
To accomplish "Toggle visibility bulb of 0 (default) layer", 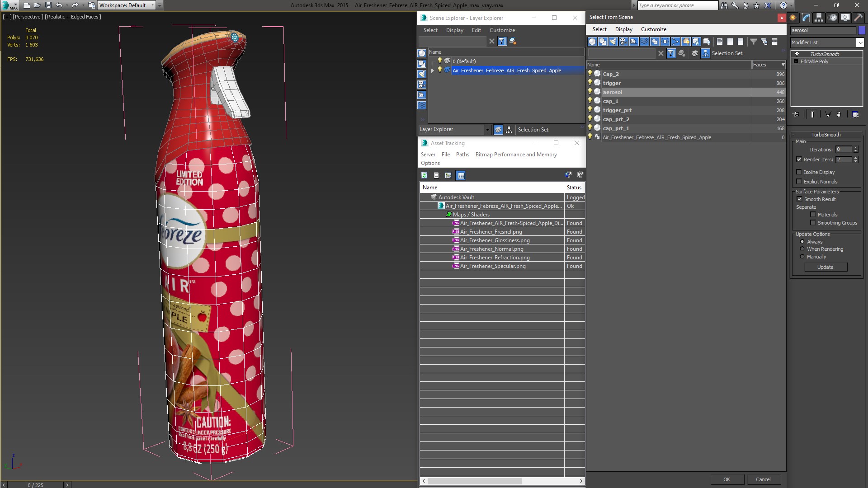I will pos(439,61).
